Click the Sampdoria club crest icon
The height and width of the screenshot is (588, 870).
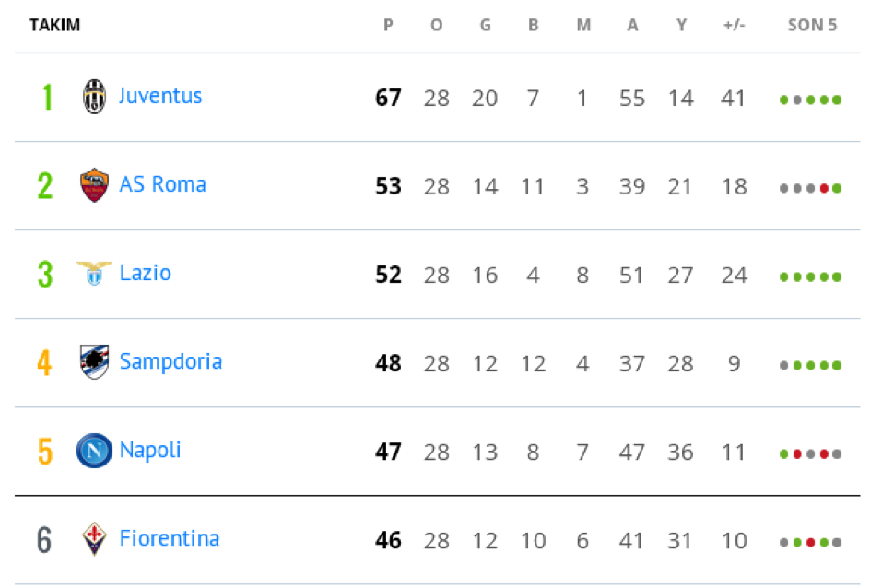pos(94,361)
